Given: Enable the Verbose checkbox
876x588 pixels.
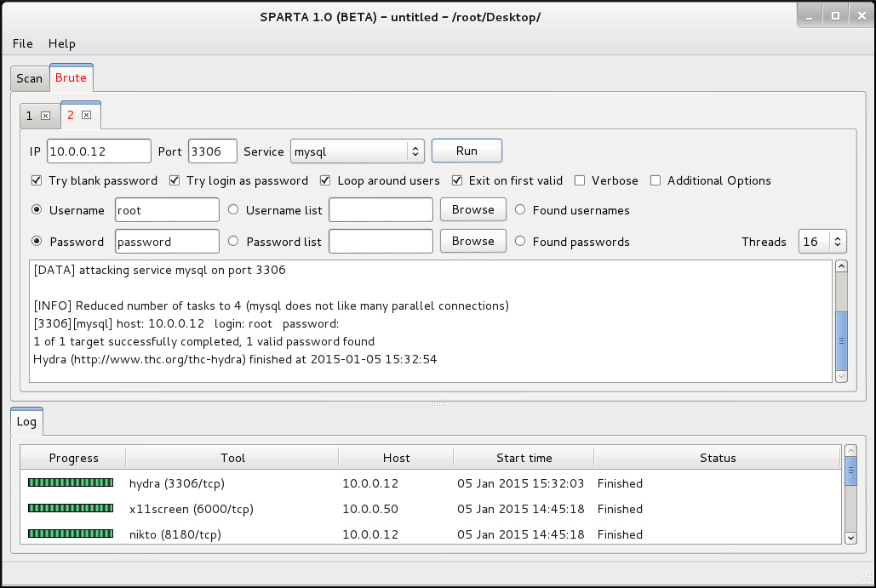Looking at the screenshot, I should pyautogui.click(x=580, y=180).
